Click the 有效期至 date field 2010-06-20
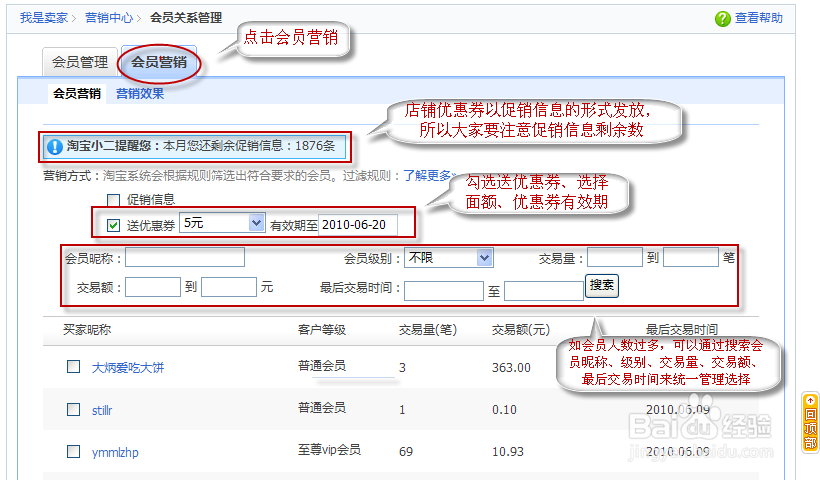The image size is (820, 480). pos(358,225)
